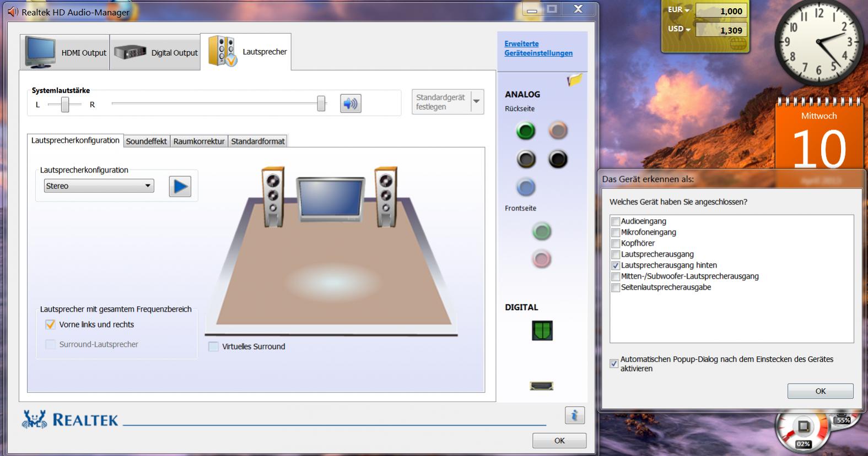This screenshot has height=456, width=868.
Task: Click the orange rear analog jack
Action: tap(558, 131)
